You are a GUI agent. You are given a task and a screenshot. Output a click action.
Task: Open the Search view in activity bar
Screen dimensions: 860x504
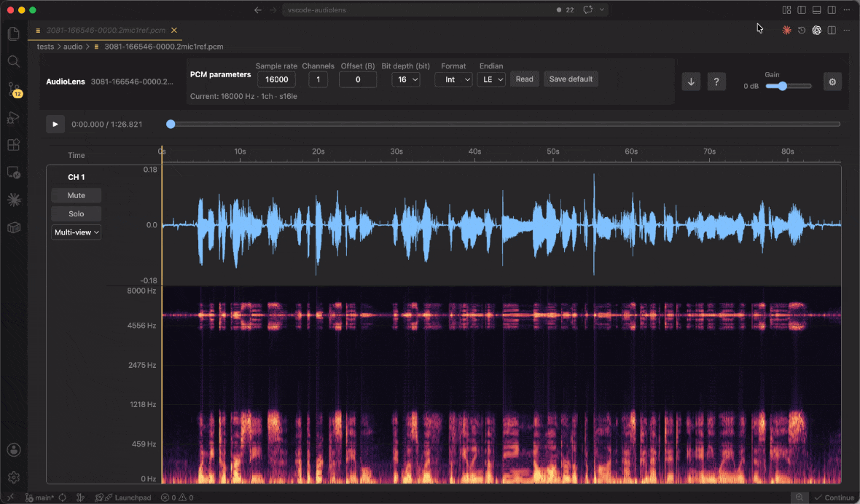(14, 61)
